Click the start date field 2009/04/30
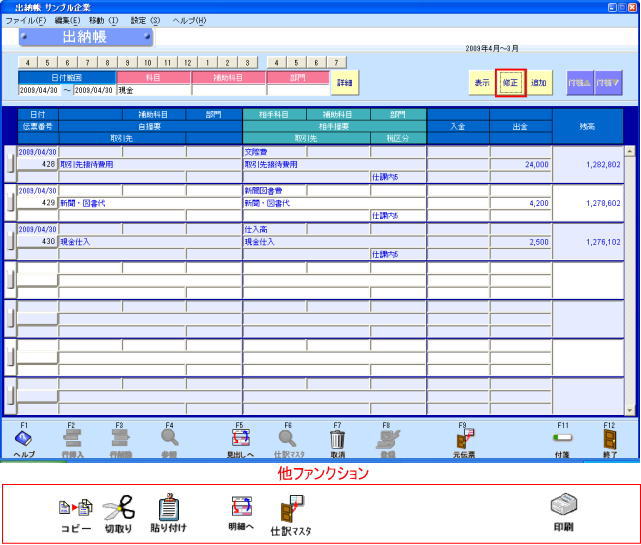641x545 pixels. 39,90
